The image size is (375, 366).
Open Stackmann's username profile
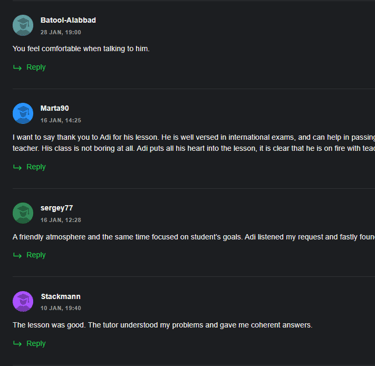pyautogui.click(x=61, y=296)
